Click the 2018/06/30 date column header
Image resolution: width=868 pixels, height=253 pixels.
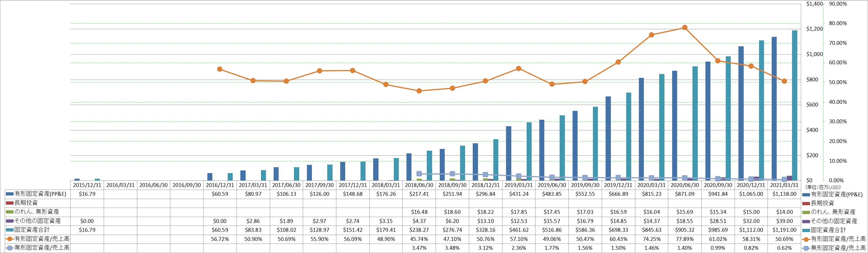pyautogui.click(x=419, y=185)
